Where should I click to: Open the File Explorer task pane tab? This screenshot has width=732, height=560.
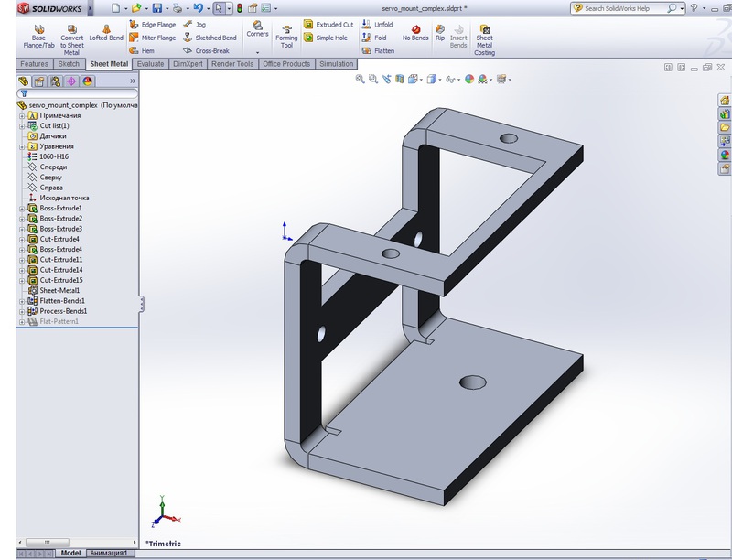[725, 127]
